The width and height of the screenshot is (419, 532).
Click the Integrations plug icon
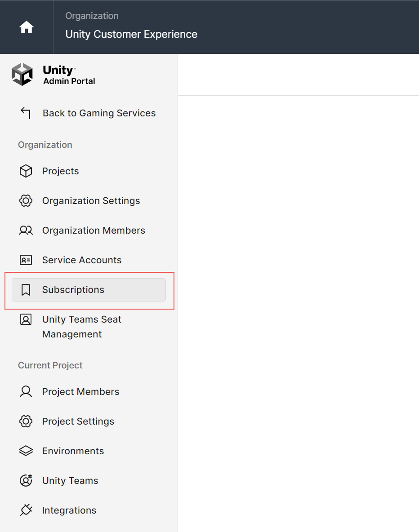[x=26, y=510]
